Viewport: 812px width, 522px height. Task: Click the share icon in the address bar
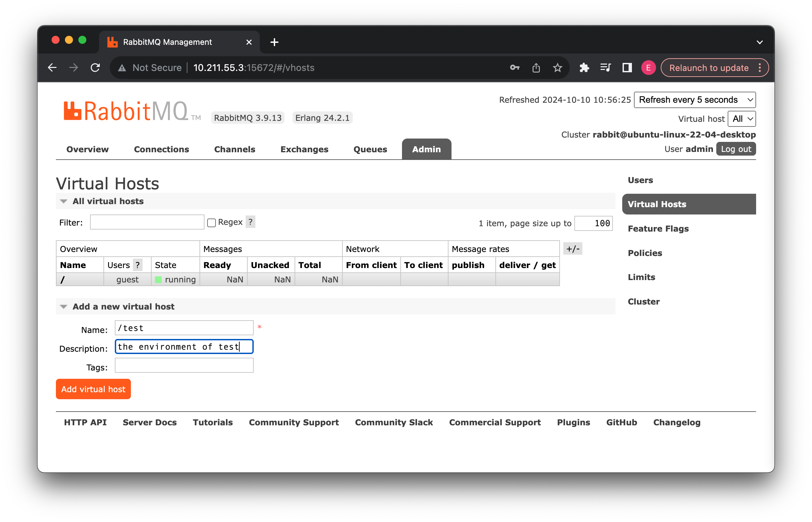pos(536,68)
